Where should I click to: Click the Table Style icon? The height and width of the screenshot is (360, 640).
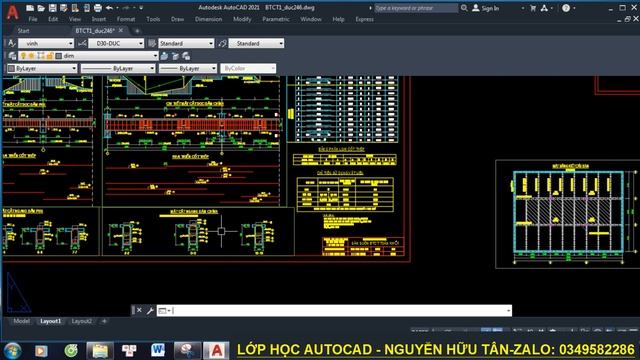(152, 43)
